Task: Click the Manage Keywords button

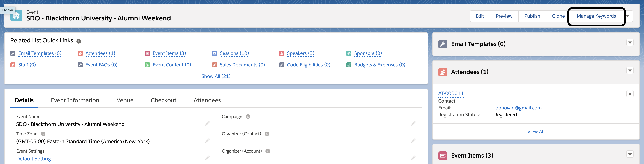Action: tap(596, 16)
